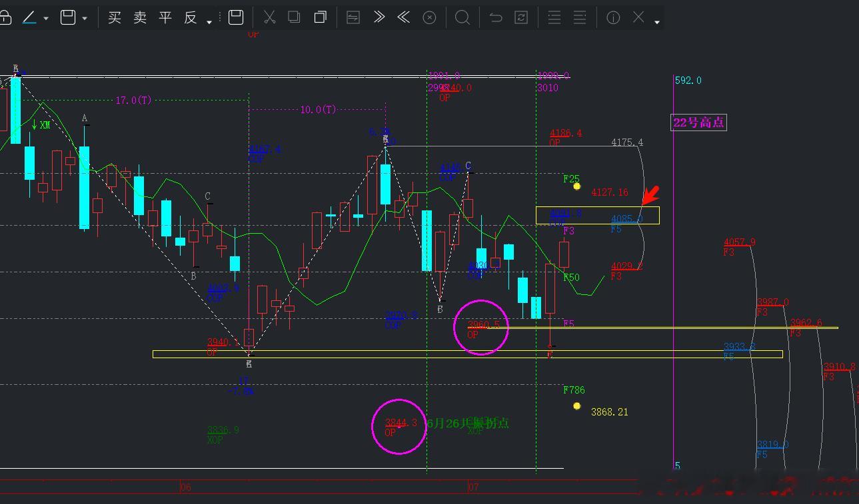Viewport: 859px width, 504px height.
Task: Click the overlapping squares duplicate icon
Action: 321,17
